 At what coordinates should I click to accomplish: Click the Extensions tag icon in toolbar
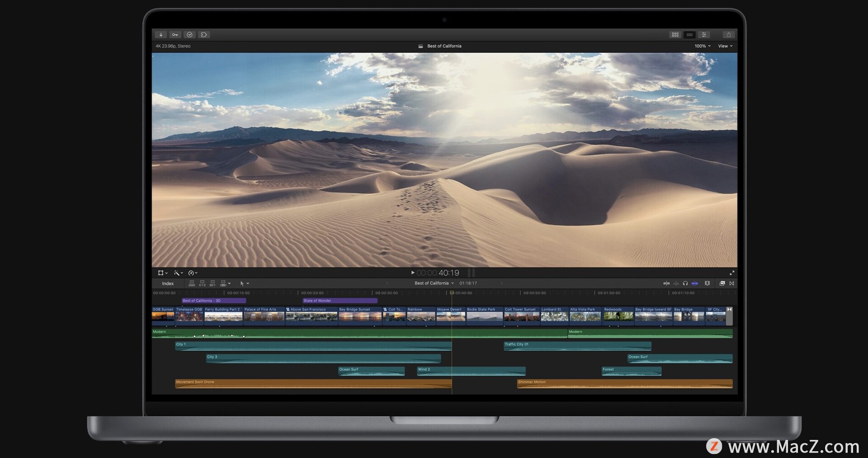204,35
